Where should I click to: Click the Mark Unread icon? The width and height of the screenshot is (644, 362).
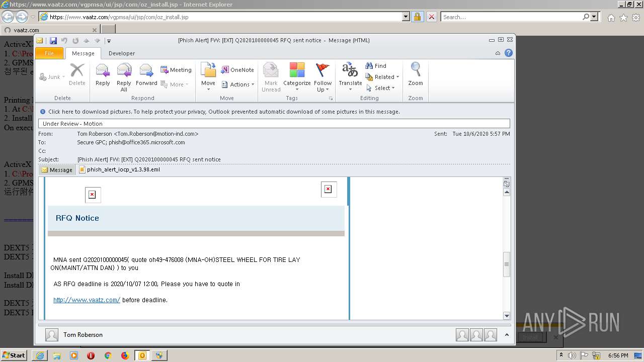[x=271, y=77]
